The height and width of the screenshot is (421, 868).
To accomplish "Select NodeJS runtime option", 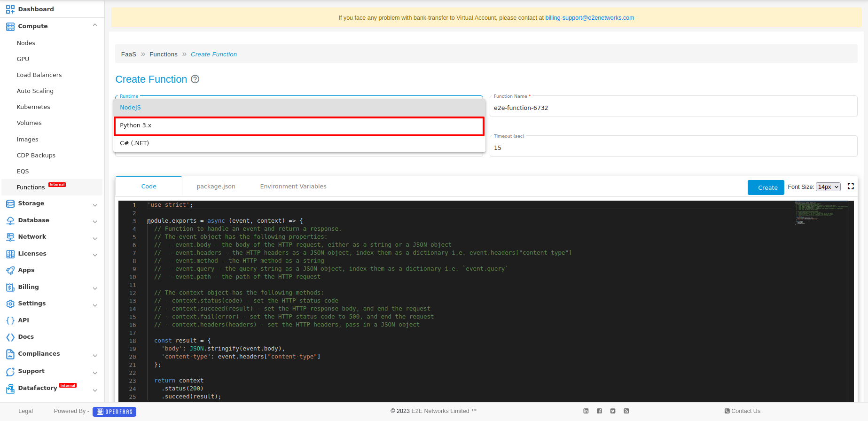I will [299, 108].
